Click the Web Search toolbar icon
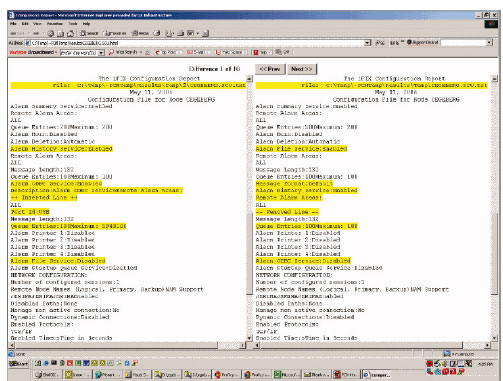Viewport: 503px width, 381px height. 123,52
